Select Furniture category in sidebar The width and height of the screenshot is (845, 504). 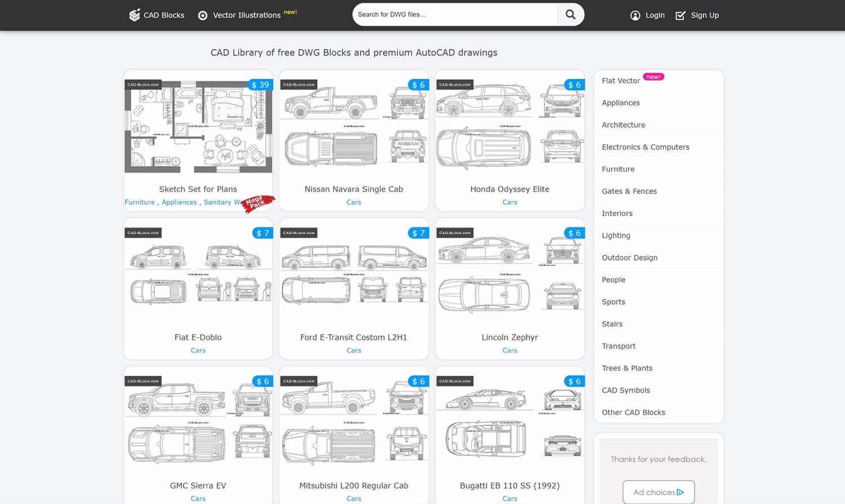(x=618, y=169)
